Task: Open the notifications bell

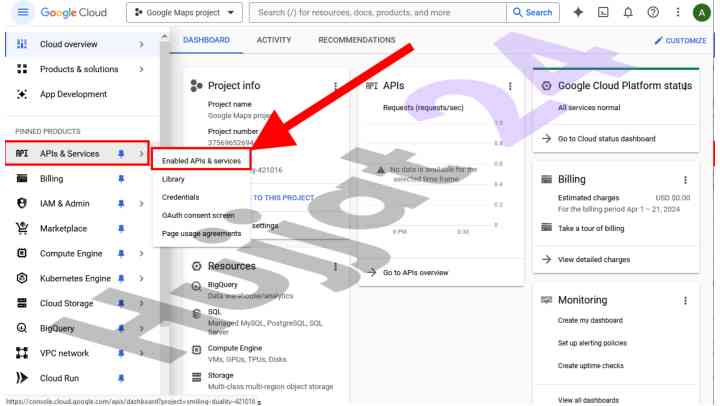Action: click(628, 12)
